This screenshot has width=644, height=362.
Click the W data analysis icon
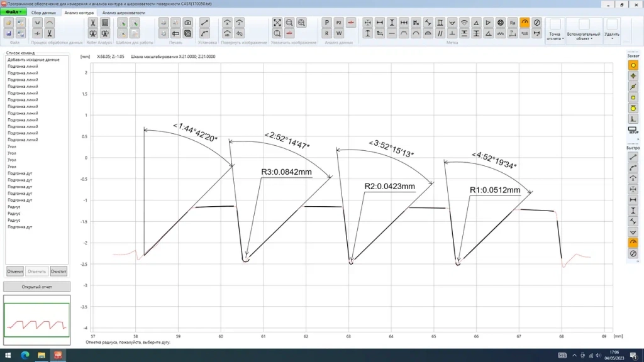pos(339,33)
